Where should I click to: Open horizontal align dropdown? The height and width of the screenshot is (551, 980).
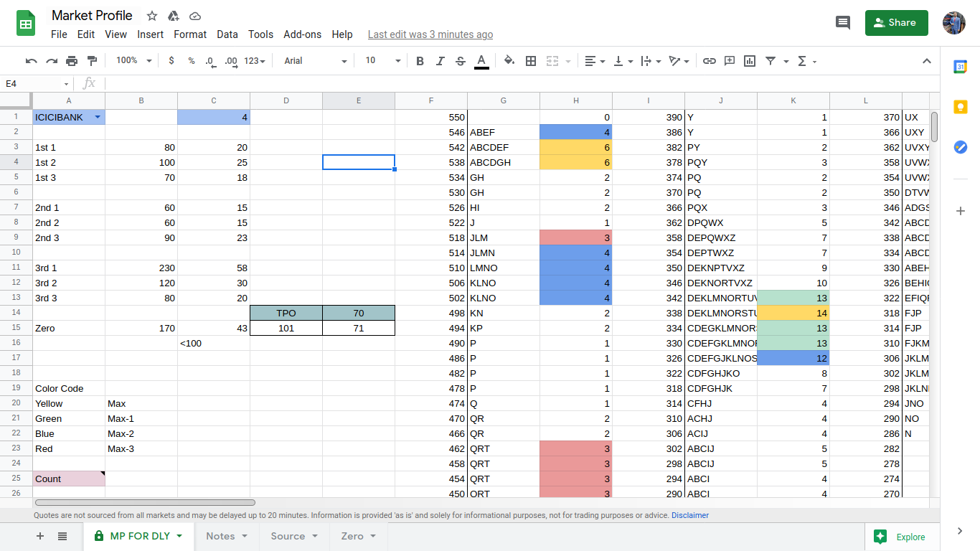(x=595, y=61)
